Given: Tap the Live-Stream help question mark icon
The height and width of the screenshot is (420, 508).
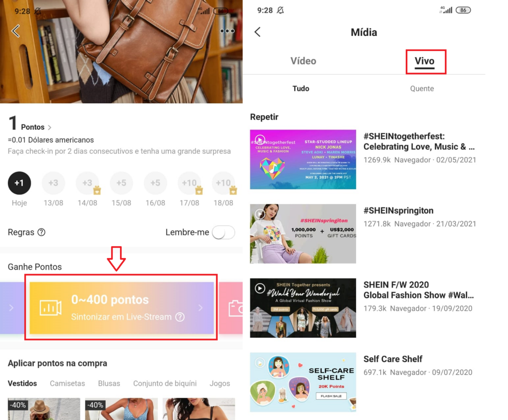Looking at the screenshot, I should tap(180, 317).
